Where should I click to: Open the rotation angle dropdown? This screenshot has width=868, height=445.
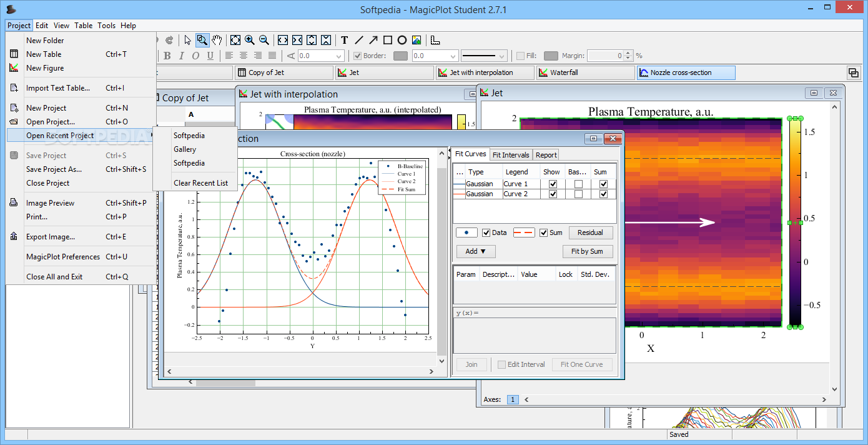point(338,56)
